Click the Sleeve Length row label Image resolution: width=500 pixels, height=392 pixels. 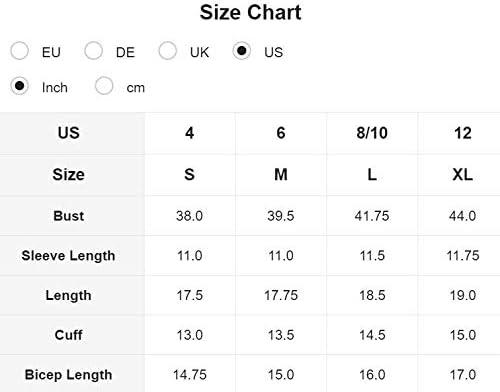(x=68, y=256)
